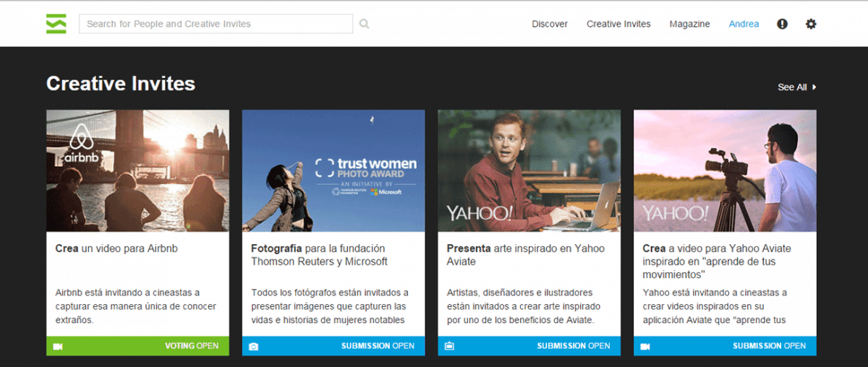Open 'Fotografía para la fundación Thomson Reuters' title
The height and width of the screenshot is (367, 868).
coord(319,255)
